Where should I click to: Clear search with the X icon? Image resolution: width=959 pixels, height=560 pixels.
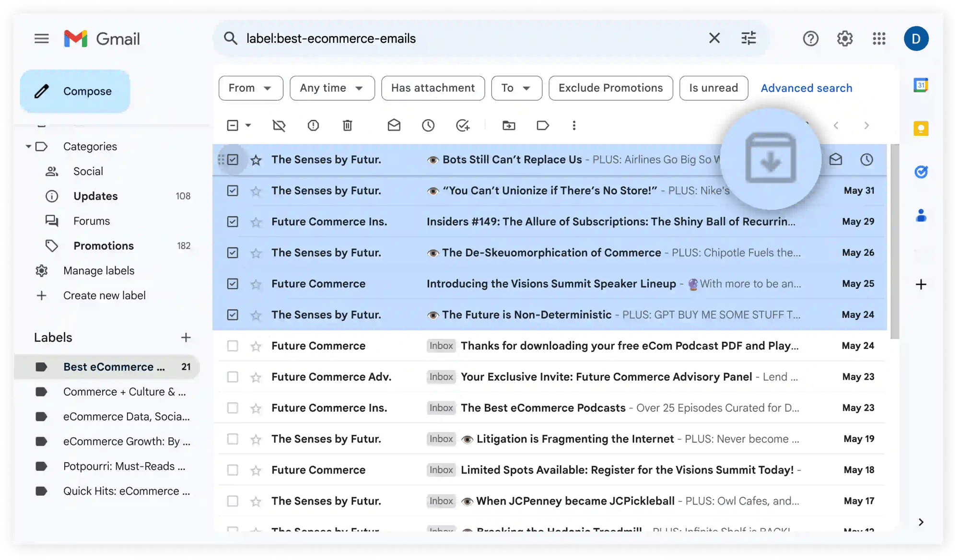(x=714, y=38)
